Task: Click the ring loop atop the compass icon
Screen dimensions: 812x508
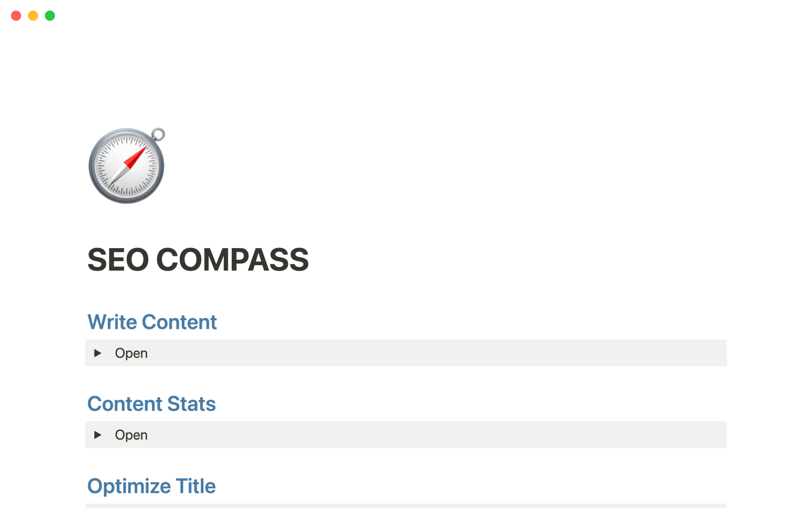Action: (158, 134)
